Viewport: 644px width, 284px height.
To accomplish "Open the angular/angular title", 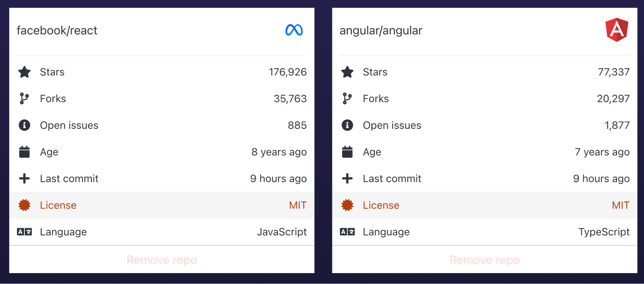I will [381, 30].
